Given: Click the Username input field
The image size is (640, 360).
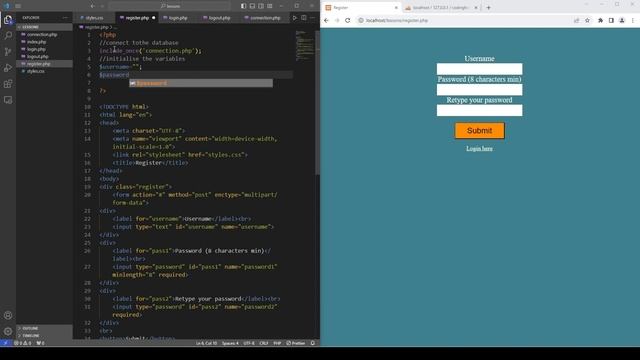Looking at the screenshot, I should [x=479, y=69].
